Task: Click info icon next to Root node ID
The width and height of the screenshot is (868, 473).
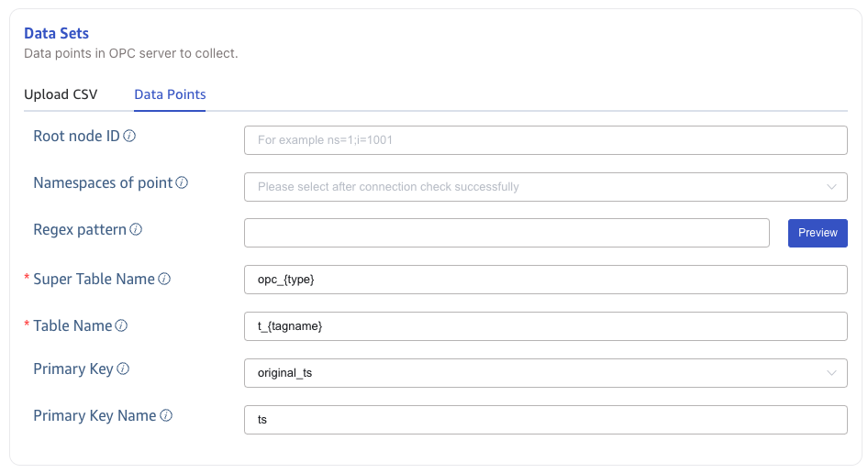Action: [129, 137]
